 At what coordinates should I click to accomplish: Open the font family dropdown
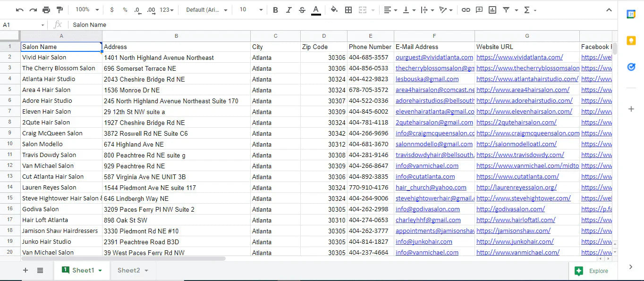pos(206,10)
